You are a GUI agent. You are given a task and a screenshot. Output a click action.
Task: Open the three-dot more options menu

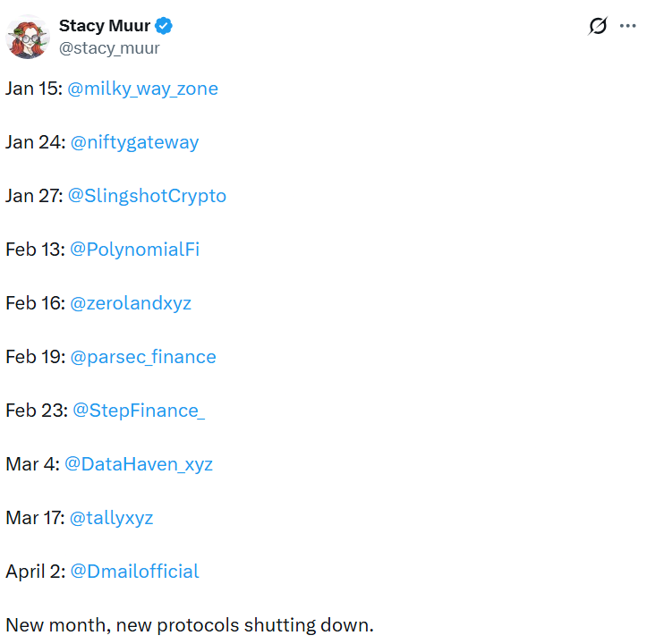tap(627, 26)
